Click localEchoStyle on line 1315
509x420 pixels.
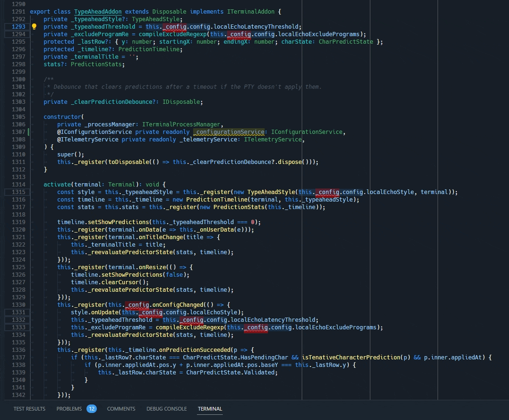[390, 192]
